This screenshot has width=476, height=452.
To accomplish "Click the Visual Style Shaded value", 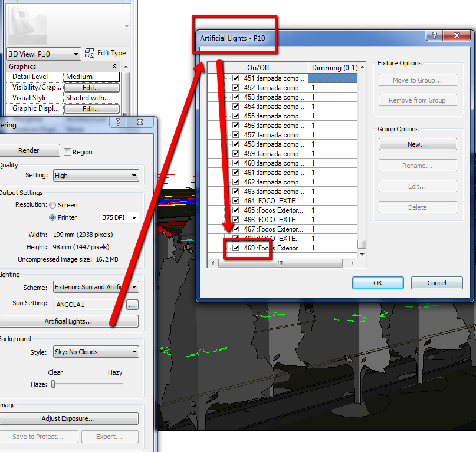I will click(91, 98).
